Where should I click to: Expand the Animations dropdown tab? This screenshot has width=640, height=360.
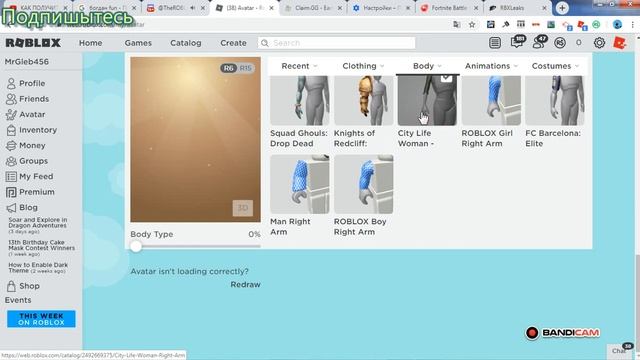click(x=491, y=66)
